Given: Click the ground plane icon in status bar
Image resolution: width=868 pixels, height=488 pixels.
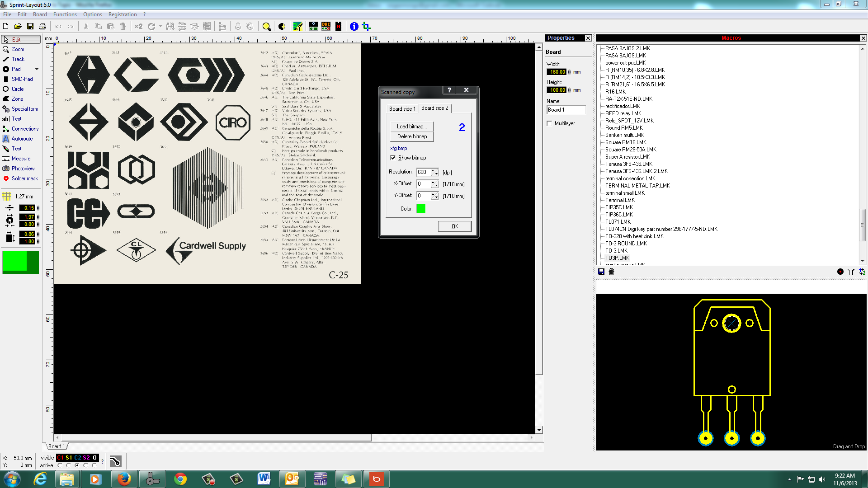Looking at the screenshot, I should [115, 461].
